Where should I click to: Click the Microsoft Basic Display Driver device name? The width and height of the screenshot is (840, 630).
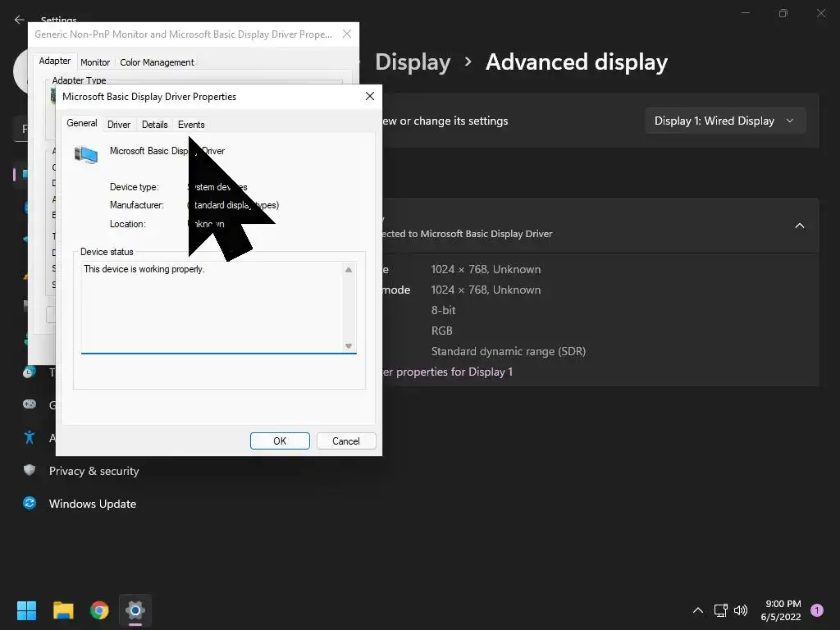click(x=167, y=151)
